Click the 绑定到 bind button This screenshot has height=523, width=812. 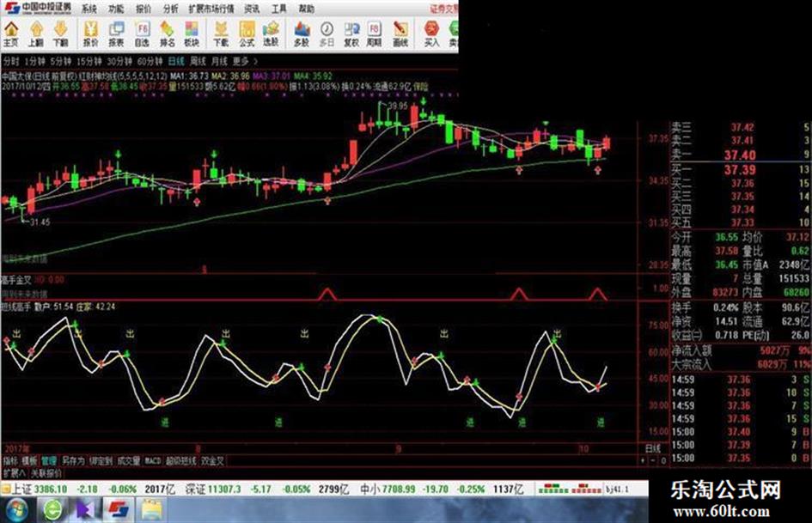point(101,460)
